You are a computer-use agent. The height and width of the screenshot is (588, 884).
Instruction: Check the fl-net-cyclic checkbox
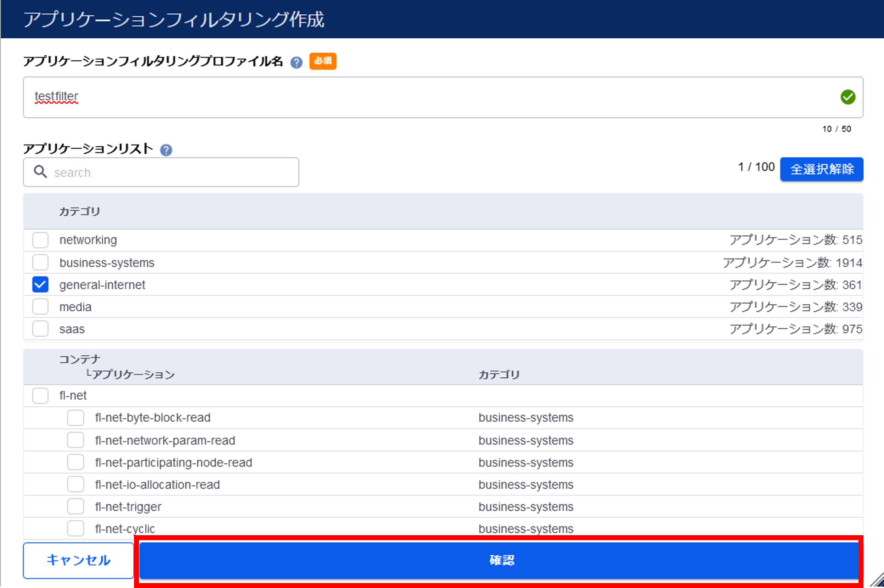click(x=76, y=529)
